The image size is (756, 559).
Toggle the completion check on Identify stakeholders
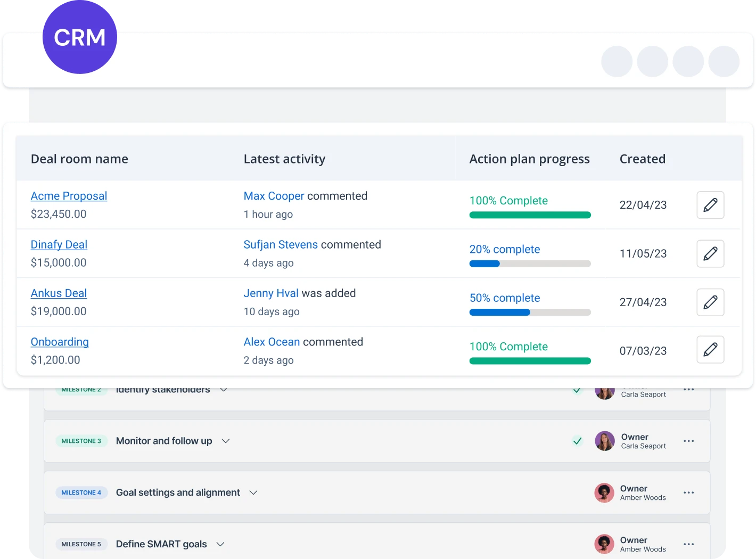click(x=577, y=390)
